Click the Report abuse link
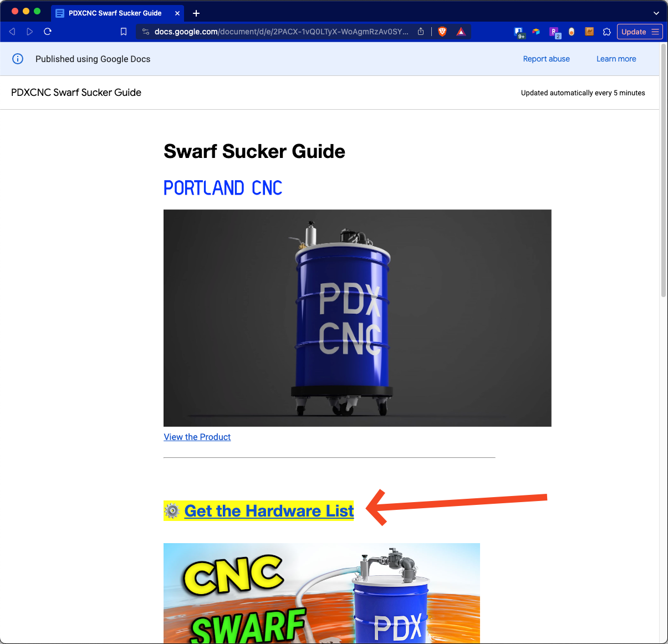The image size is (668, 644). click(546, 59)
